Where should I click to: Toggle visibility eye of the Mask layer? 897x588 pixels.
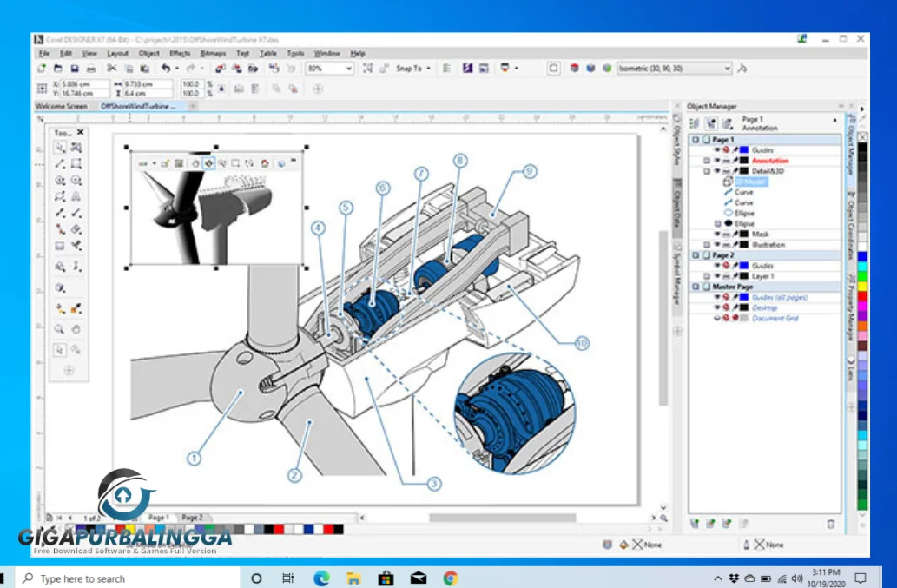[716, 234]
